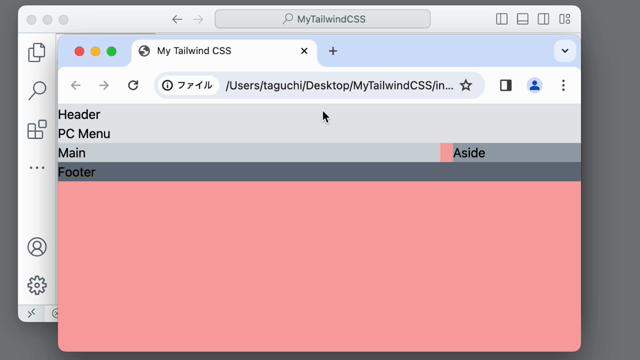Show additional views ellipsis in VS Code
Screen dimensions: 640x360
[x=37, y=167]
